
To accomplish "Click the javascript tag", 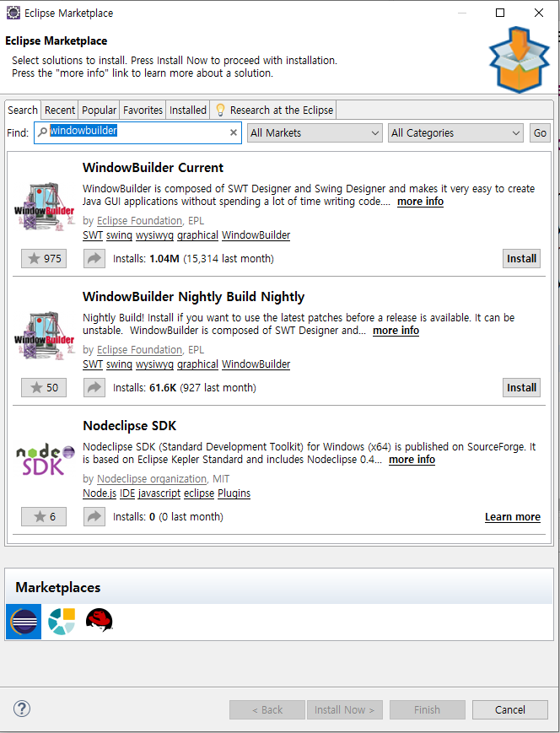I will pos(159,493).
